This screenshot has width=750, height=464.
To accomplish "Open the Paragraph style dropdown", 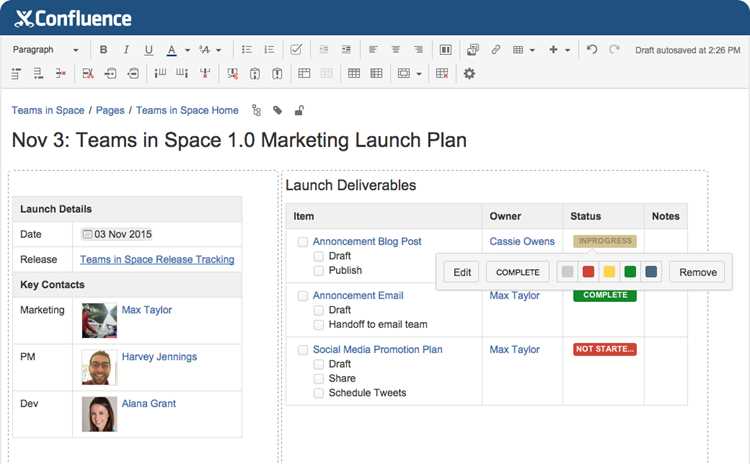I will pos(45,50).
